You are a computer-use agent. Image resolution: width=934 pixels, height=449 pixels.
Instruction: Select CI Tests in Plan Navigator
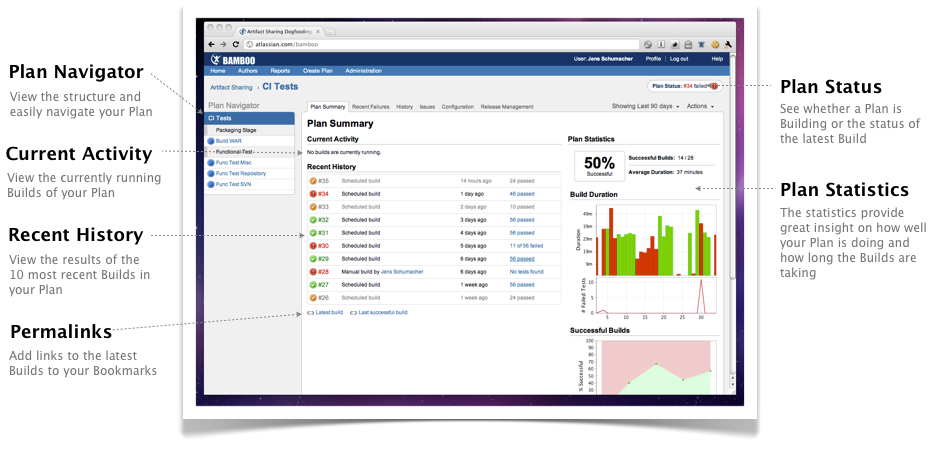coord(250,118)
